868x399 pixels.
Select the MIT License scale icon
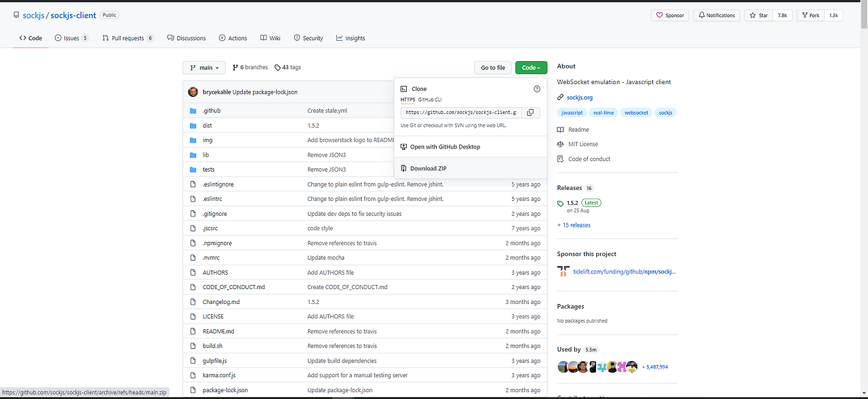coord(559,144)
